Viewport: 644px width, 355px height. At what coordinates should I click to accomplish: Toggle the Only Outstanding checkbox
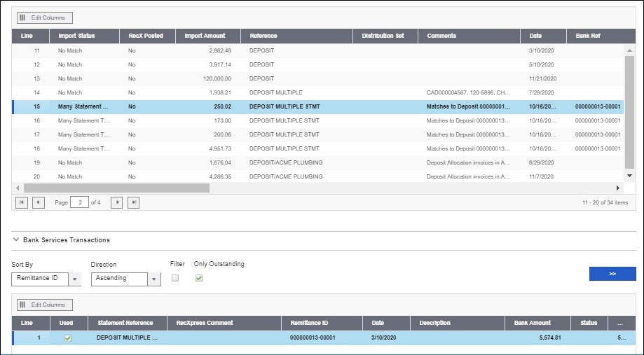point(199,278)
